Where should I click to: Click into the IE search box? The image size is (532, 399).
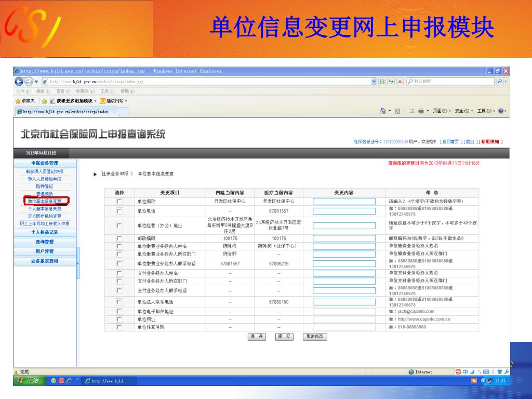(x=450, y=82)
